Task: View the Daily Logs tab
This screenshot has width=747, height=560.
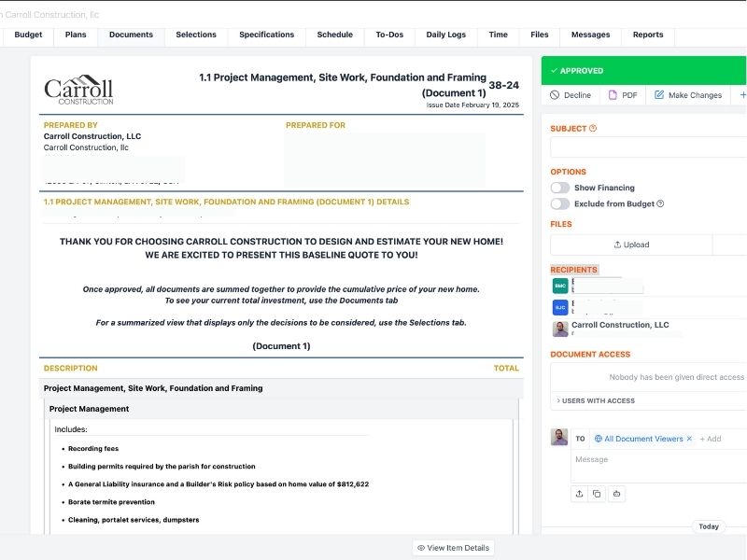Action: [446, 35]
